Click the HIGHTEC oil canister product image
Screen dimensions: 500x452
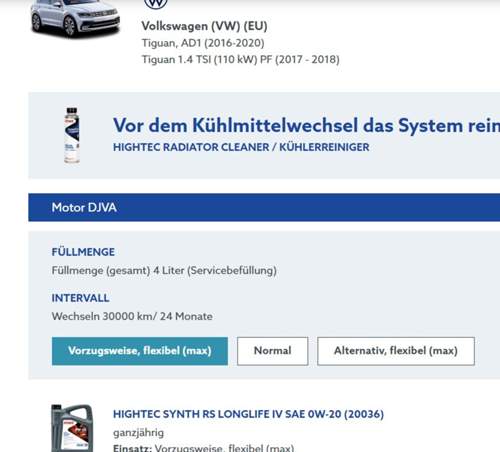tap(72, 428)
